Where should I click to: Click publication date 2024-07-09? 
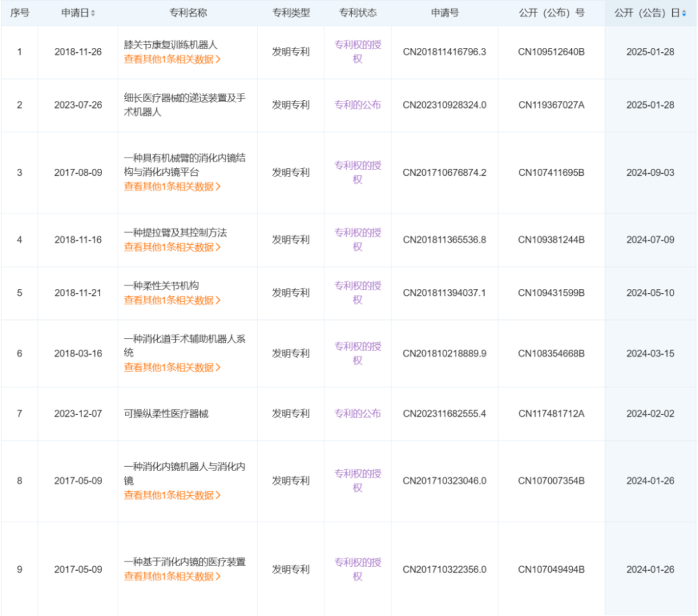650,240
